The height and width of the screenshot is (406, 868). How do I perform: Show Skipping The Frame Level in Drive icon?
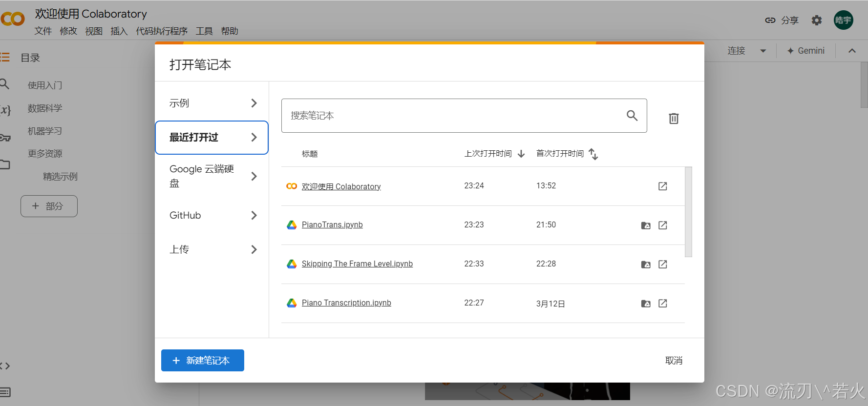pos(646,264)
